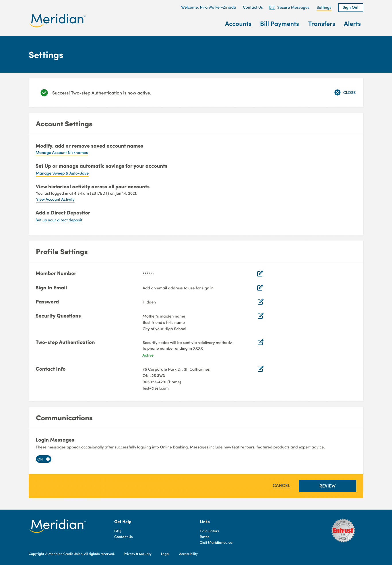
Task: Click the Cisit Meridiancu.ca footer link
Action: 216,543
